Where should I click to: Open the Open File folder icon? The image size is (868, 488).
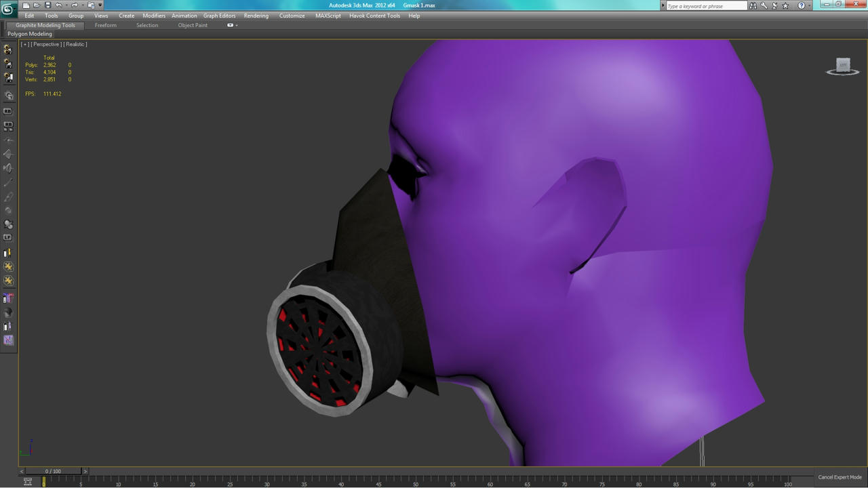point(37,5)
